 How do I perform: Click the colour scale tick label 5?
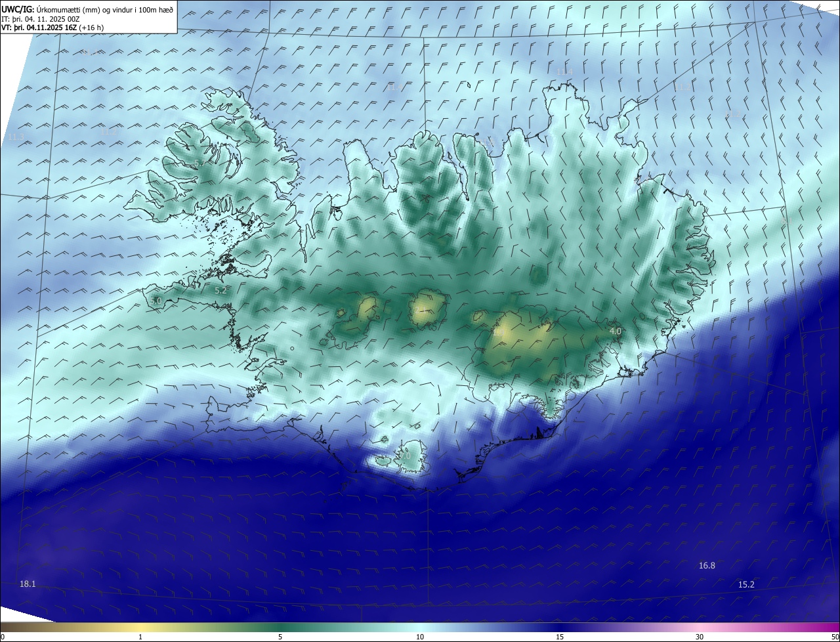coord(280,637)
